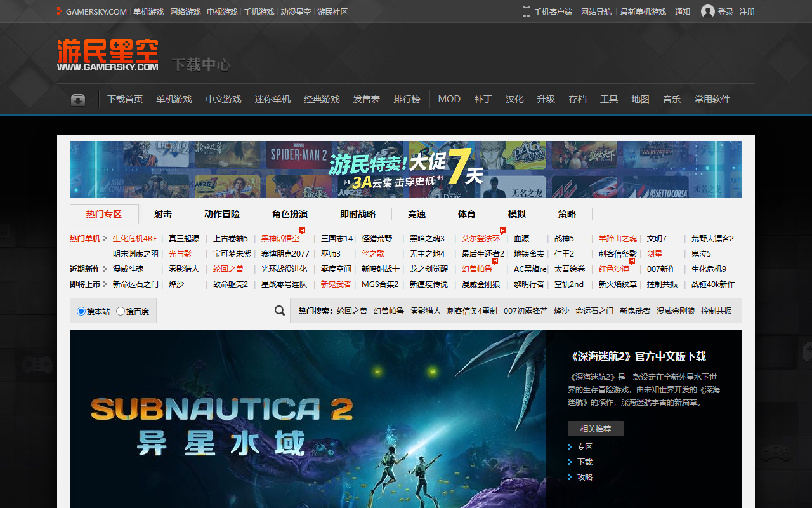Open the 黑神话悟空 game link

tap(280, 239)
